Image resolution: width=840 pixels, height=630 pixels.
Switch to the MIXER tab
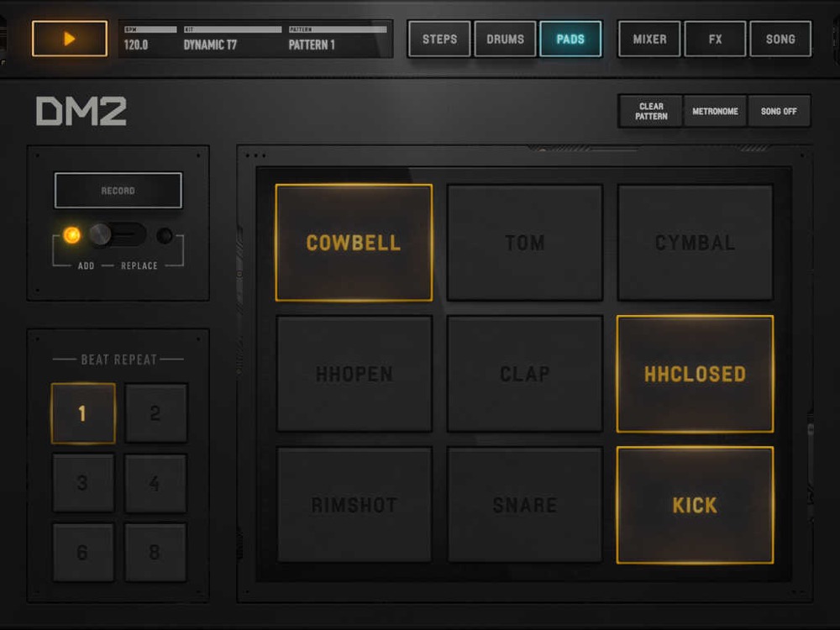click(648, 38)
